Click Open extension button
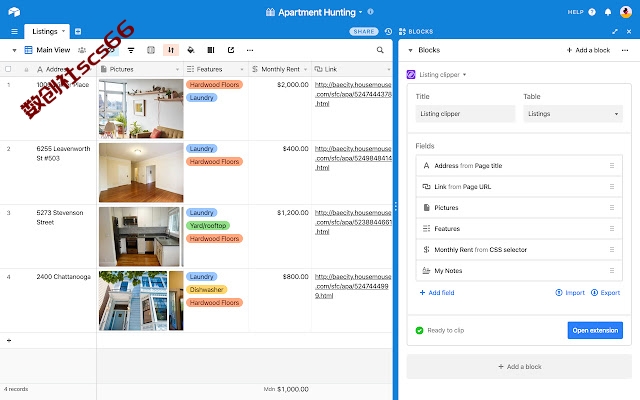This screenshot has width=640, height=400. (595, 330)
